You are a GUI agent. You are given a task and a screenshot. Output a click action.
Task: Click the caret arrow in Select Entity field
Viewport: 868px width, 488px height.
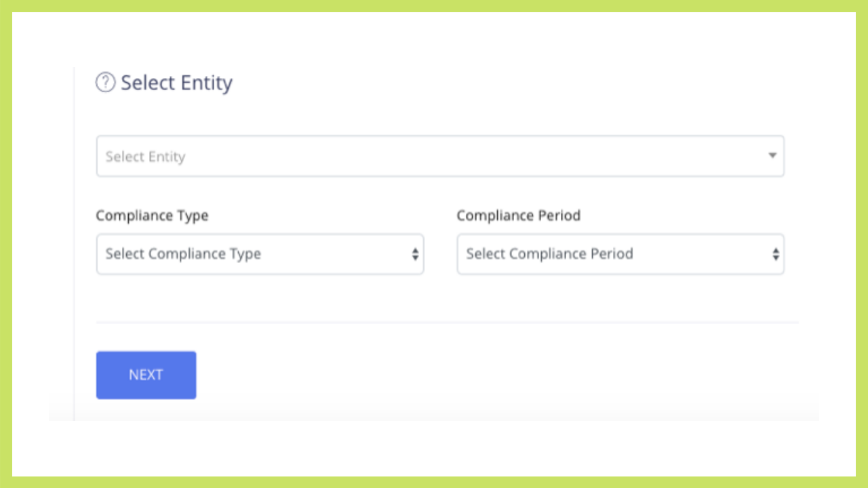[772, 156]
